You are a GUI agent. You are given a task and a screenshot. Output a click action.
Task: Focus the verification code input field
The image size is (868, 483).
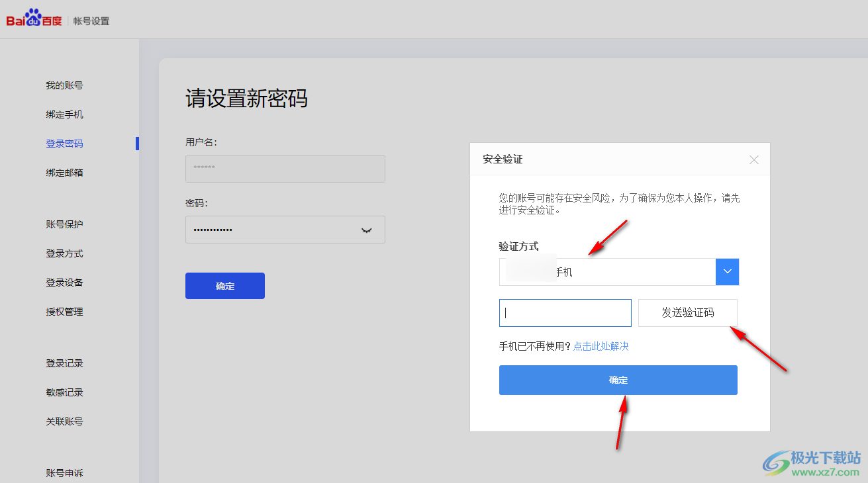tap(565, 313)
